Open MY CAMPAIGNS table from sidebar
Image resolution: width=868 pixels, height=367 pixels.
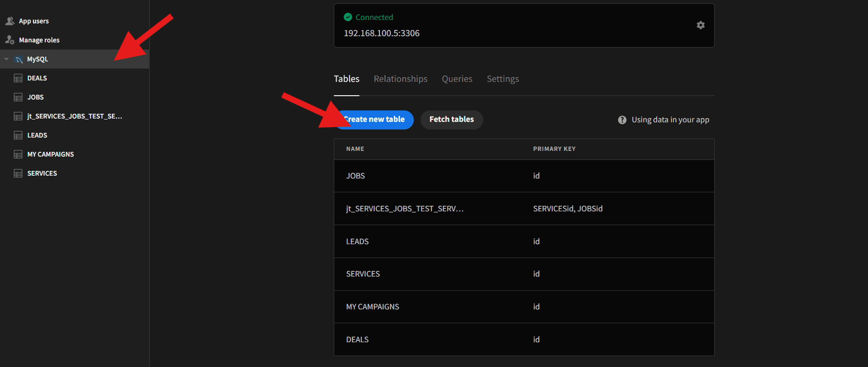pyautogui.click(x=74, y=154)
